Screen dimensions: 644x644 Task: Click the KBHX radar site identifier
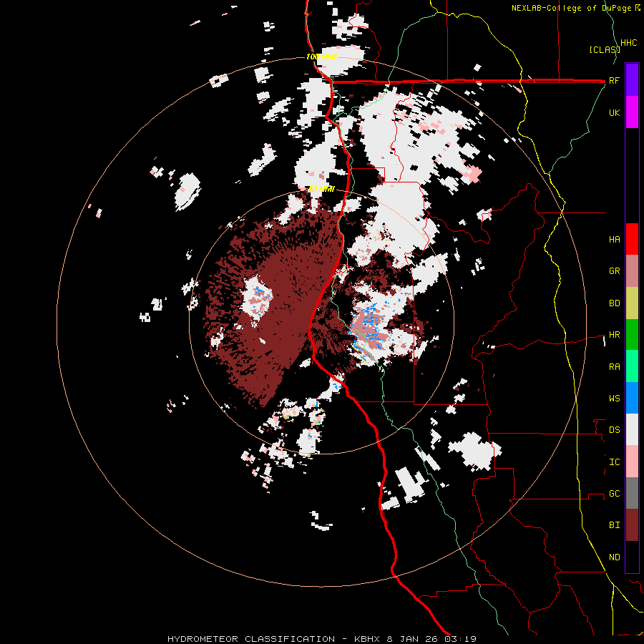tap(369, 639)
